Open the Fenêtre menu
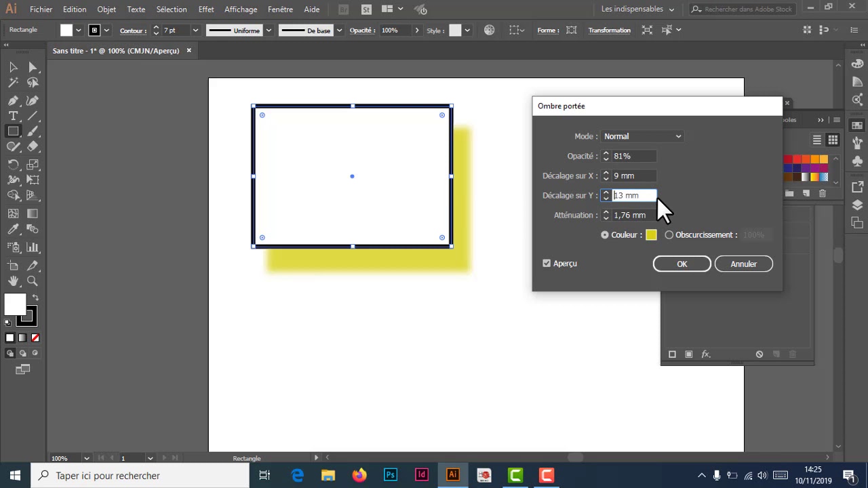 tap(281, 9)
